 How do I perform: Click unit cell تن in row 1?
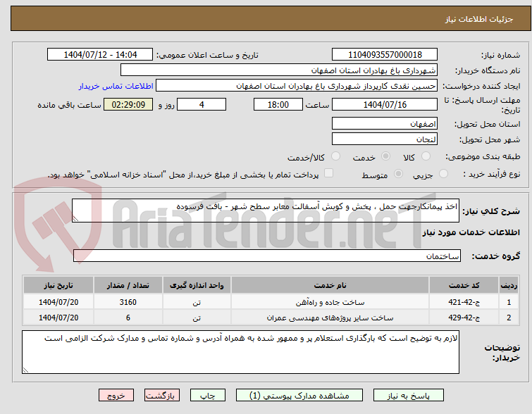pos(197,302)
